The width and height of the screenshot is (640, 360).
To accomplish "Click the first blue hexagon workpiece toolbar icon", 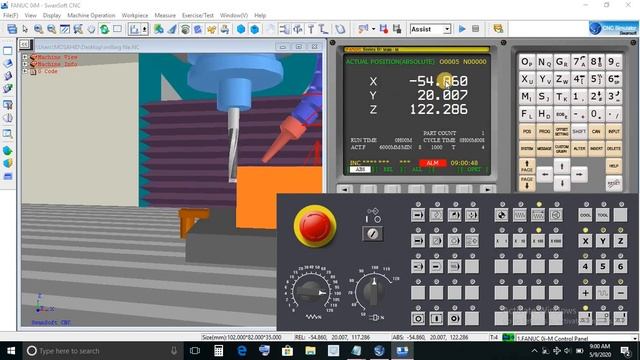I will (x=241, y=29).
